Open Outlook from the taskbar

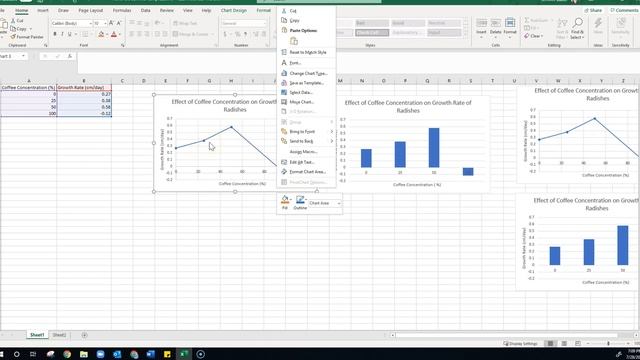pos(117,354)
